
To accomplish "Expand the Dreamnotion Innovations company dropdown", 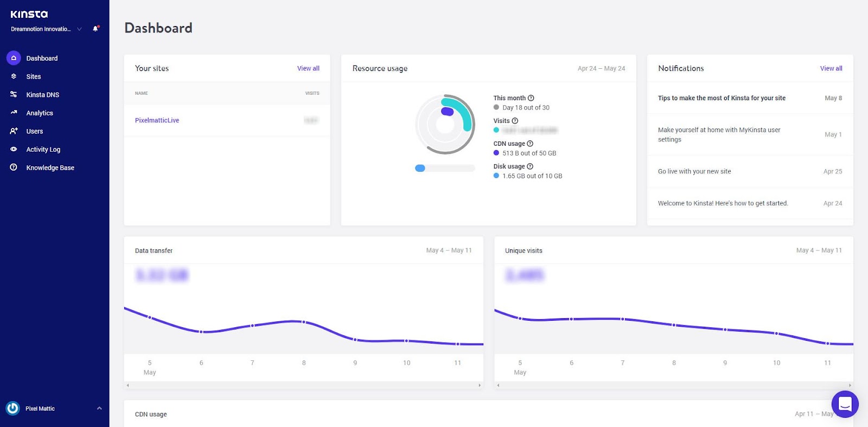I will pyautogui.click(x=79, y=29).
